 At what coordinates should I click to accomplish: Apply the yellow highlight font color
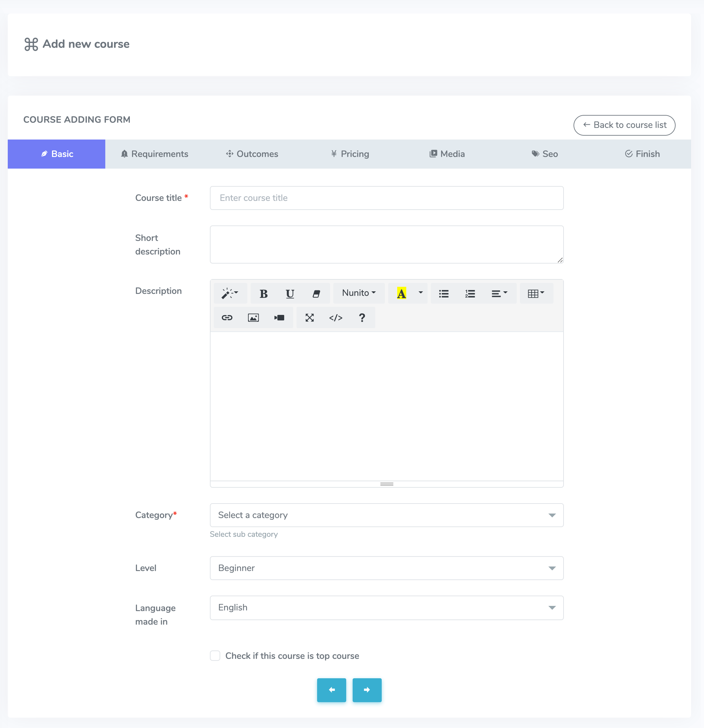(x=401, y=293)
